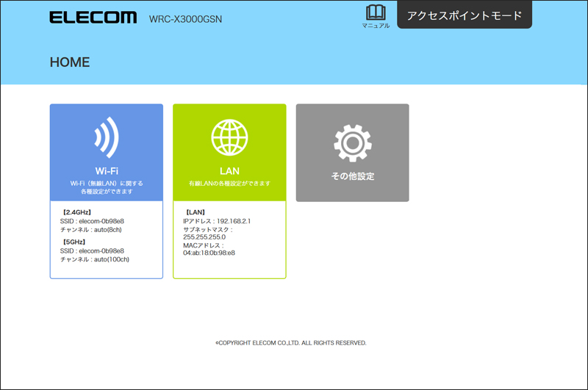This screenshot has width=588, height=390.
Task: Click the マニュアル label
Action: (376, 26)
